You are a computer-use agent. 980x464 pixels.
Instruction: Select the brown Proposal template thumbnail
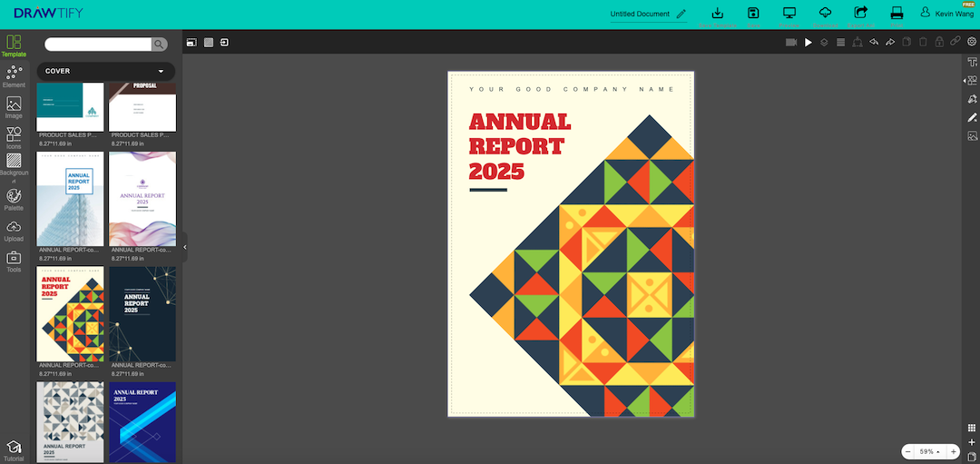tap(142, 106)
